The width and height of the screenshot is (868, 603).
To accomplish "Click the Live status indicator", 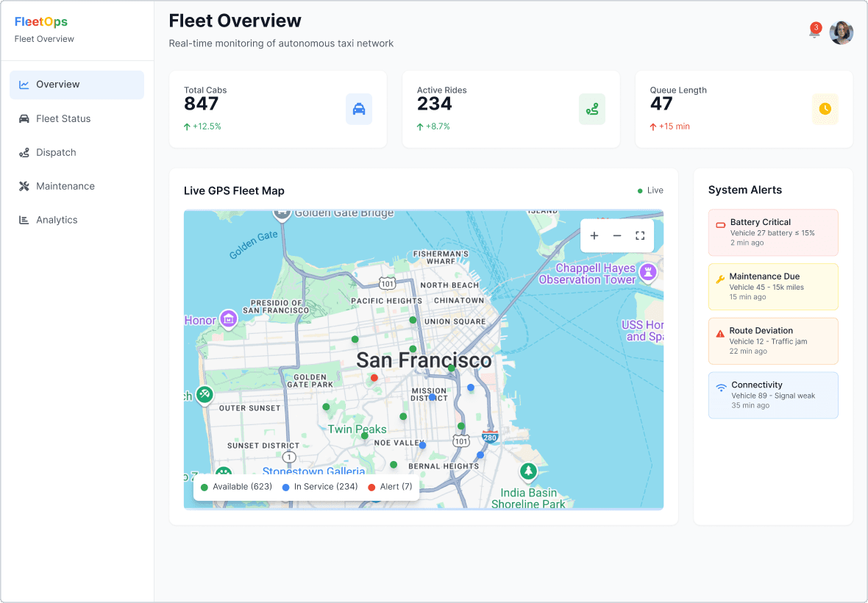I will point(650,190).
